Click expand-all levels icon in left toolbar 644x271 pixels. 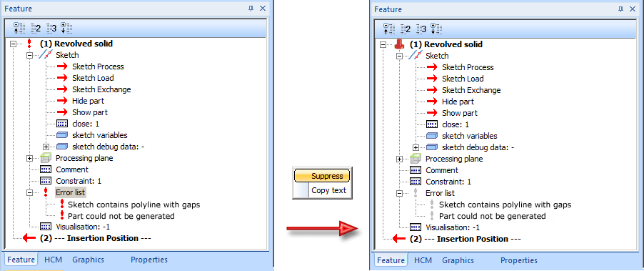[x=66, y=28]
